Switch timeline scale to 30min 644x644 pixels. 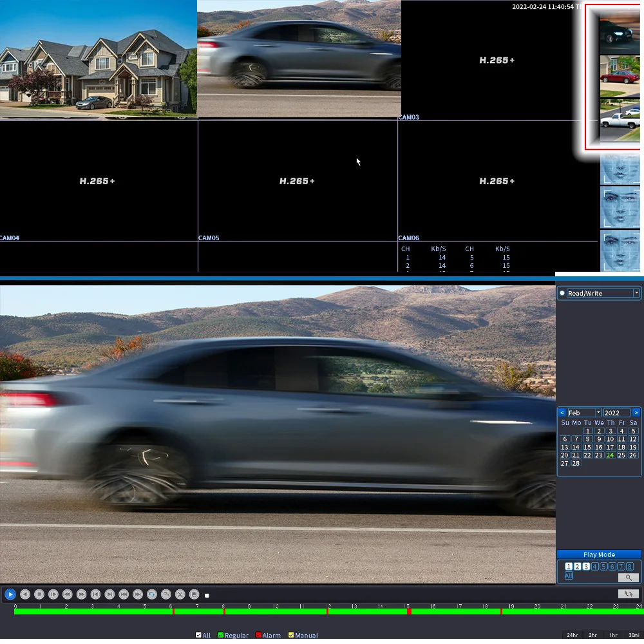click(x=634, y=635)
